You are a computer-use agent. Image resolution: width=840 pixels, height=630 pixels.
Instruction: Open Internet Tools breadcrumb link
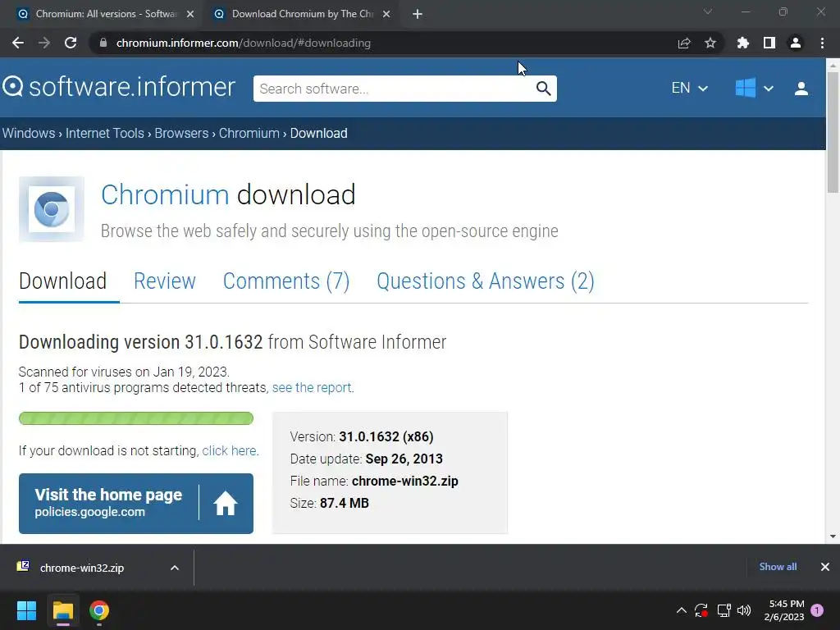click(104, 133)
